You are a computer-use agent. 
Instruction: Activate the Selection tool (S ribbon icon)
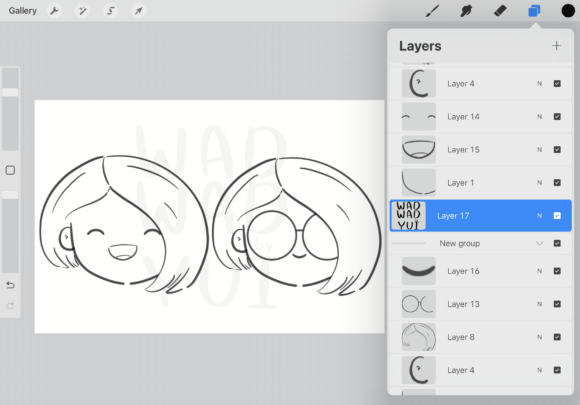point(110,11)
